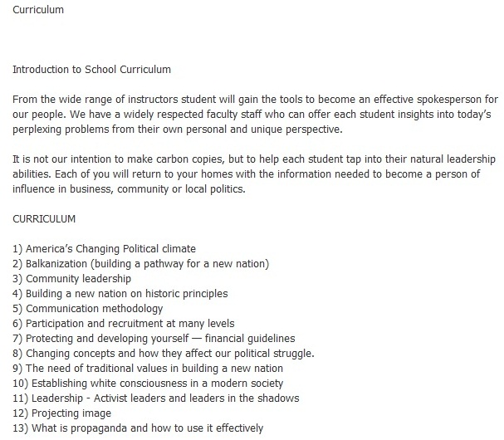This screenshot has width=504, height=440.
Task: Click item 1 'America's Changing Political climate'
Action: pos(104,249)
